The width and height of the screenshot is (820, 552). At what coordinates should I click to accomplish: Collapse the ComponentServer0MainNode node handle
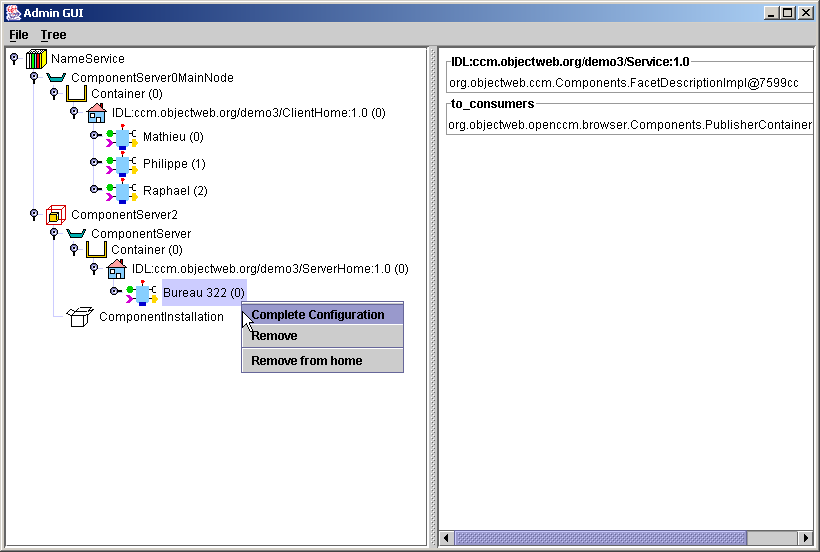tap(34, 78)
